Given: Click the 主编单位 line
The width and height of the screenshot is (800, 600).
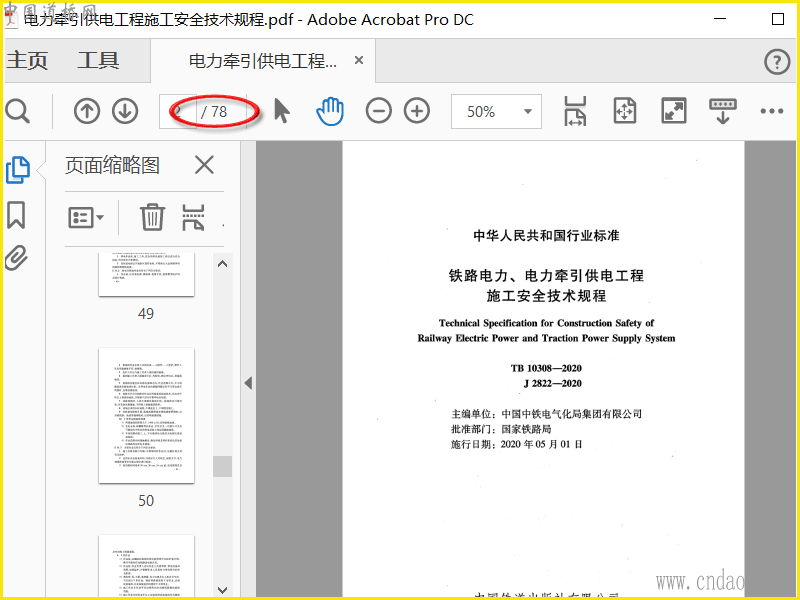Looking at the screenshot, I should point(546,413).
